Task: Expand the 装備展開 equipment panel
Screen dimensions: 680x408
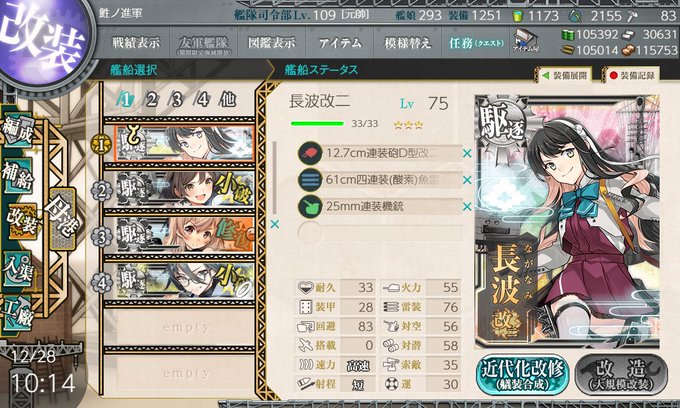Action: pos(565,75)
